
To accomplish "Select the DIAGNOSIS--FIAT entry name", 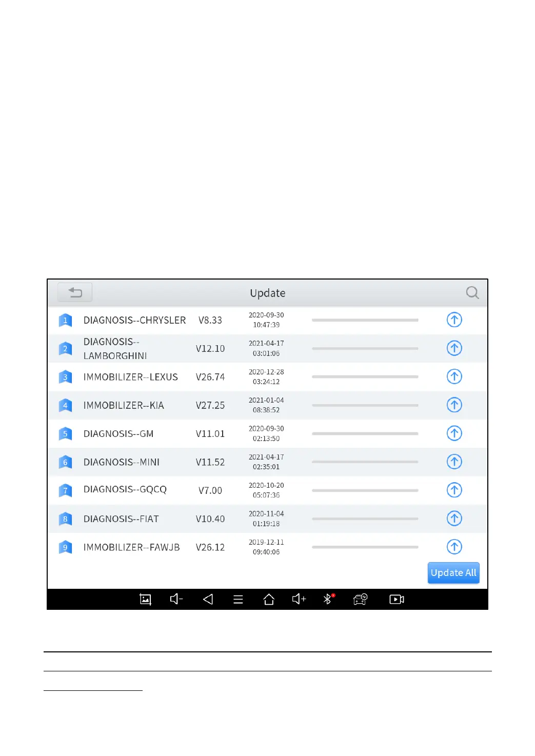I will pyautogui.click(x=121, y=519).
